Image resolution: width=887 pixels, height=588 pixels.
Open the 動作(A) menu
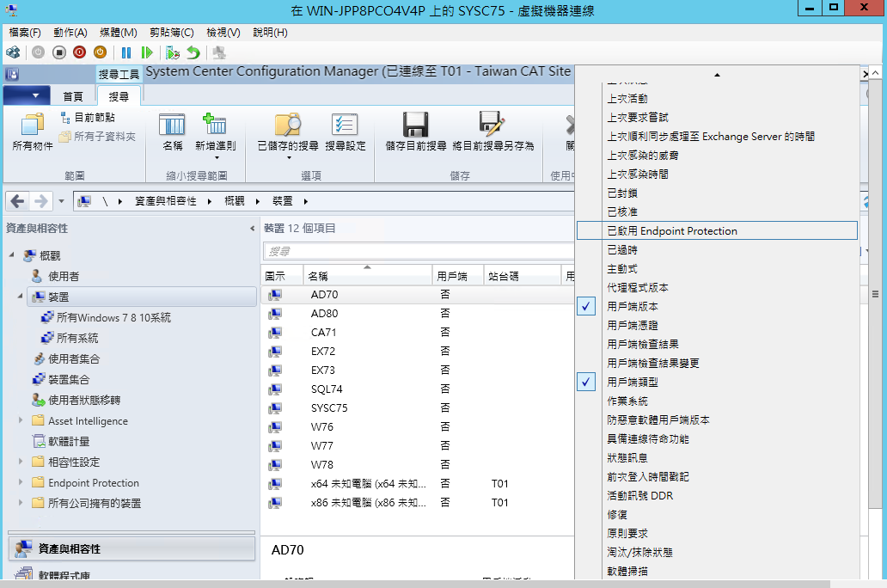(70, 33)
